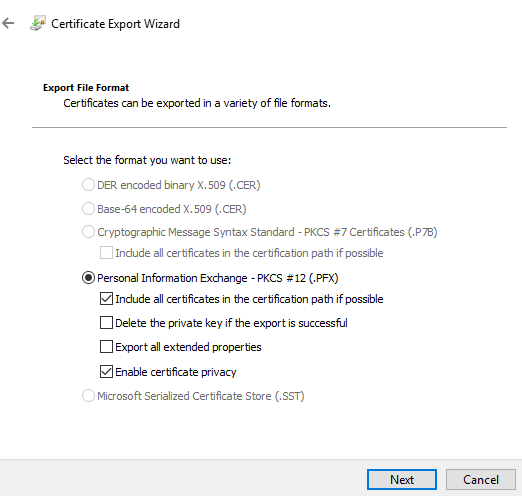
Task: Tick Export all extended properties
Action: tap(106, 347)
